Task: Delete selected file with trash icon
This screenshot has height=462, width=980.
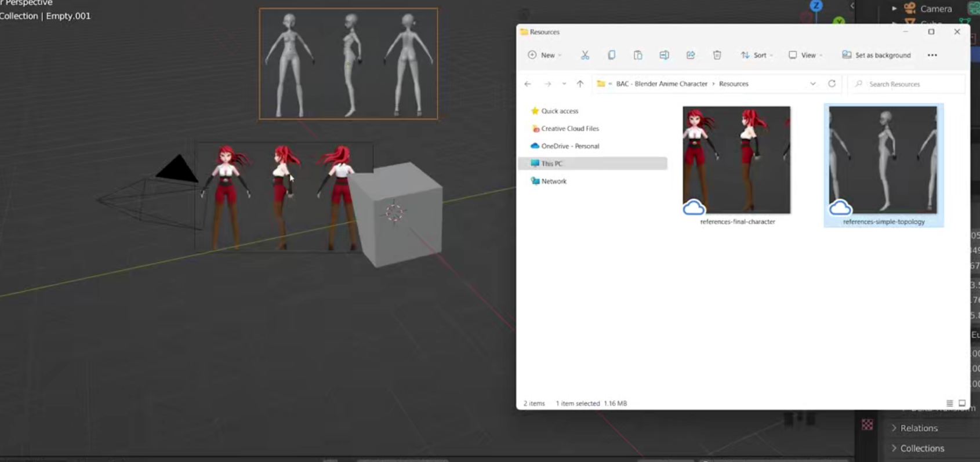Action: coord(717,55)
